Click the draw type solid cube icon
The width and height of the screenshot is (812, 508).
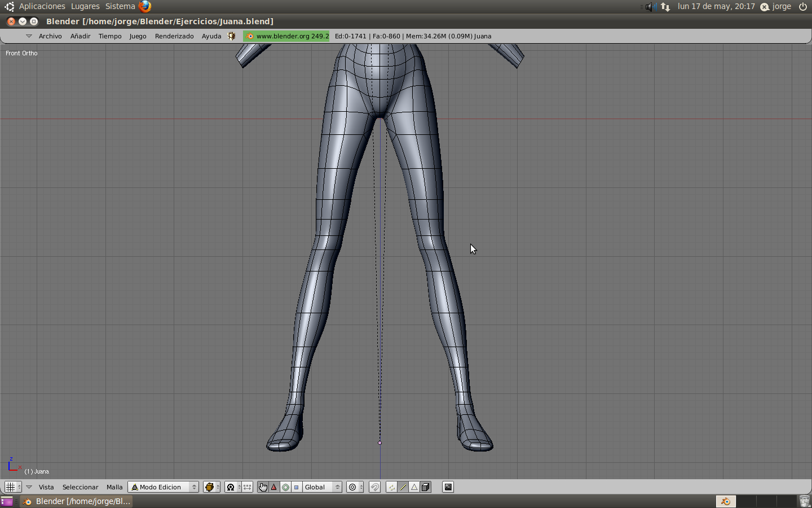209,487
